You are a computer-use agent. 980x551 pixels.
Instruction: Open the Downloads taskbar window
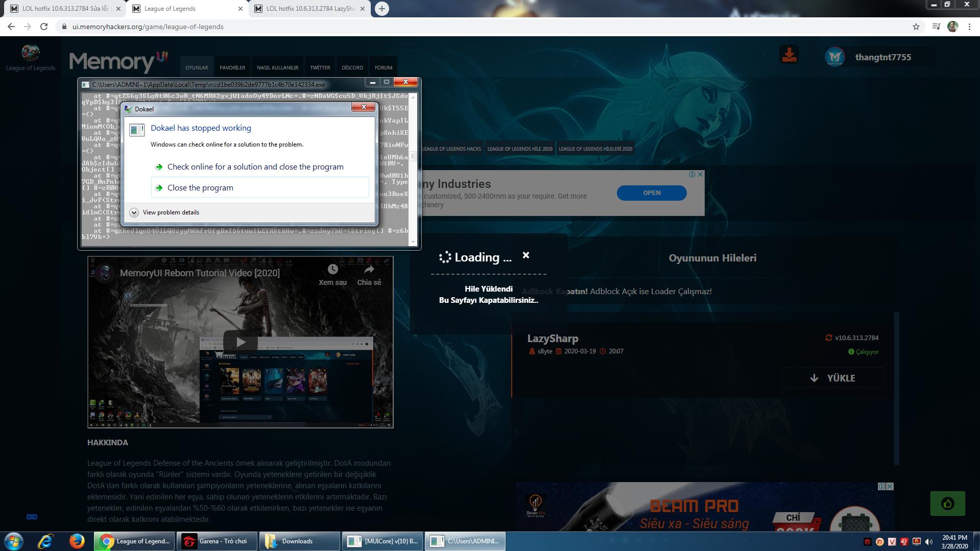pos(300,541)
